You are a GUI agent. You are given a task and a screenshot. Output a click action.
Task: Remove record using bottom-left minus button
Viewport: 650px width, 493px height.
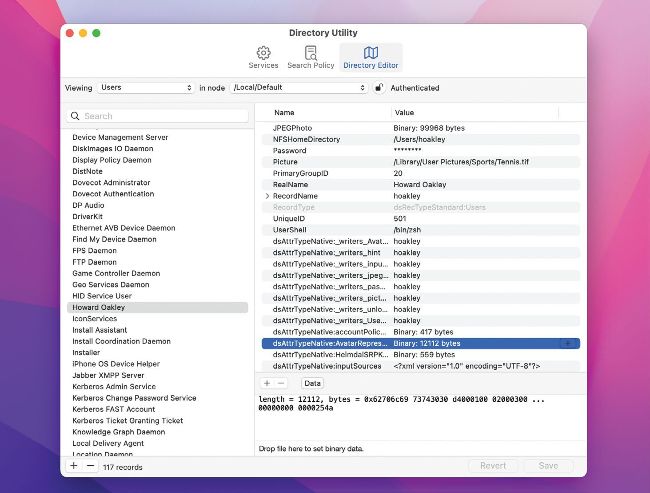90,466
